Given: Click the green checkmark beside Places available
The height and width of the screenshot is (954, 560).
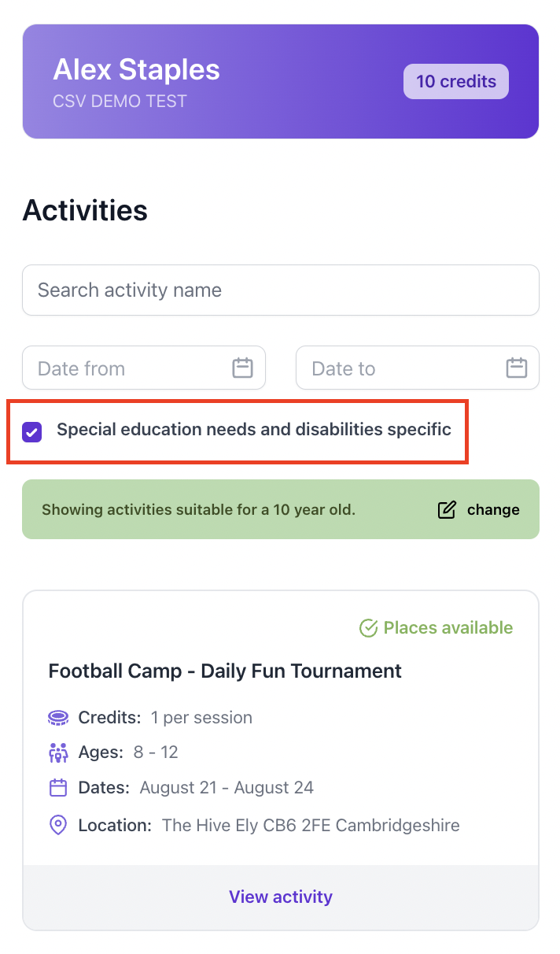Looking at the screenshot, I should click(368, 627).
